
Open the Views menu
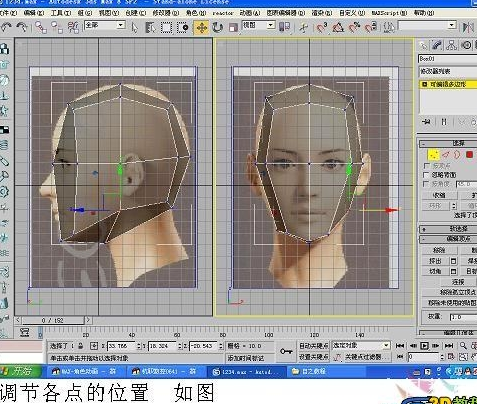point(109,13)
